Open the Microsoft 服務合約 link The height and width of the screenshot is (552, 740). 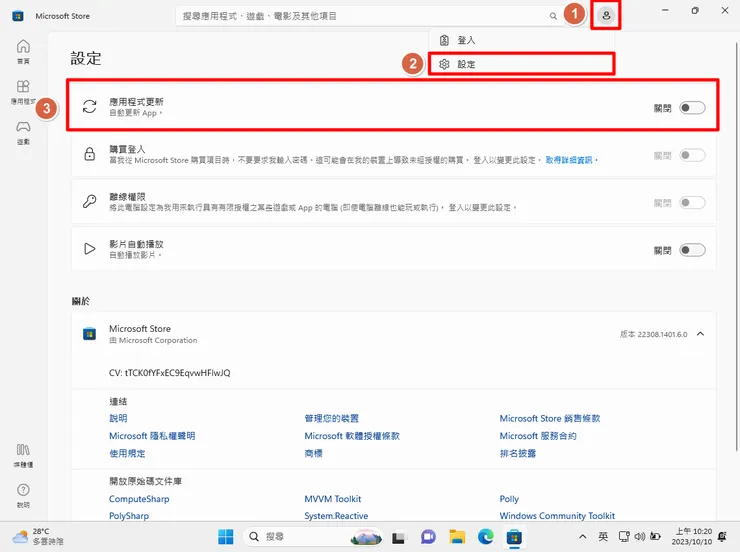(538, 436)
